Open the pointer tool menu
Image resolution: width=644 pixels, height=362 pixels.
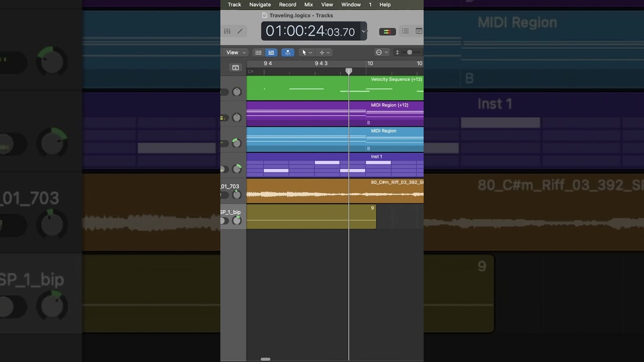306,52
